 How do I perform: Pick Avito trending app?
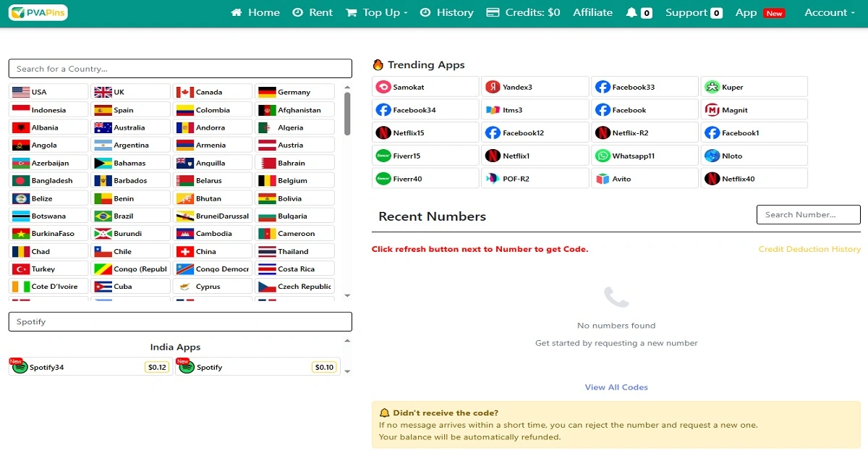click(644, 179)
